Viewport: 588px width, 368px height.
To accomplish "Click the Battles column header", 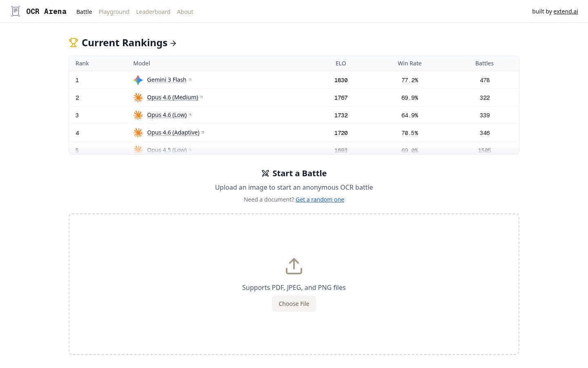I will [485, 63].
